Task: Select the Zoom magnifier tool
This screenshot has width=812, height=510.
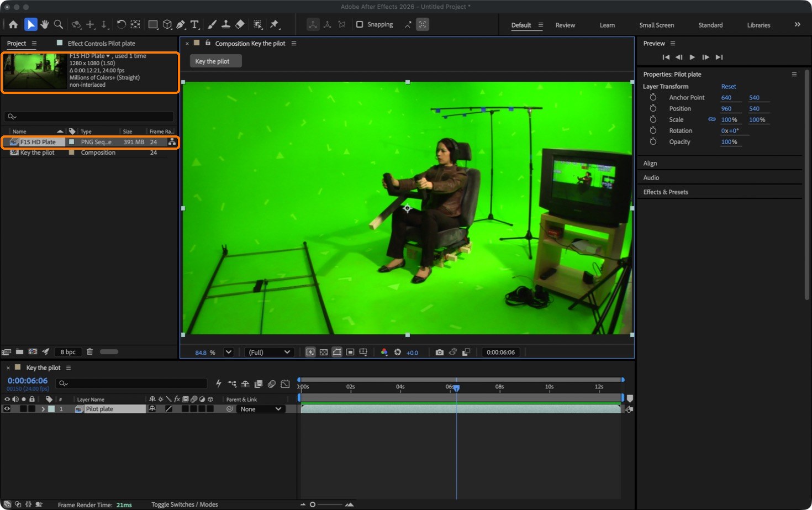Action: [x=59, y=24]
